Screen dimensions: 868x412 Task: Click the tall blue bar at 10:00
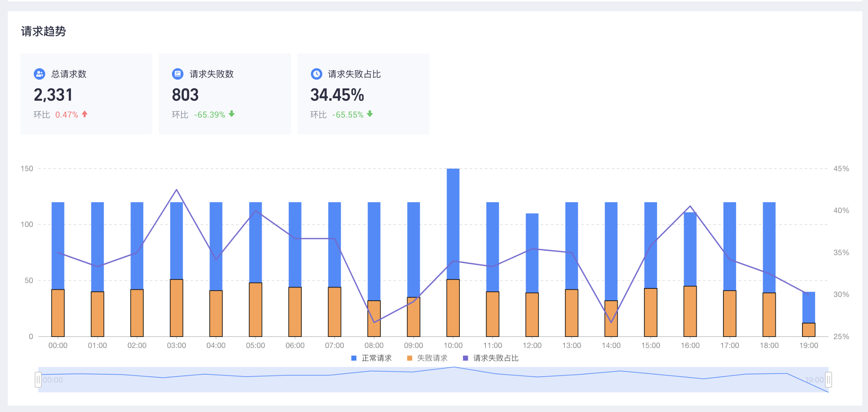pyautogui.click(x=453, y=224)
